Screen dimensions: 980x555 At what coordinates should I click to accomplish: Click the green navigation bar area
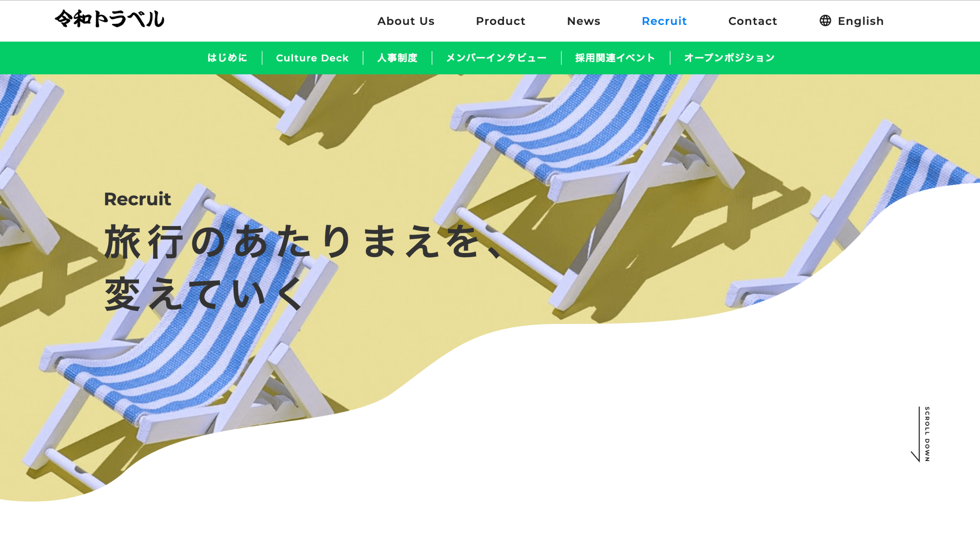(490, 58)
